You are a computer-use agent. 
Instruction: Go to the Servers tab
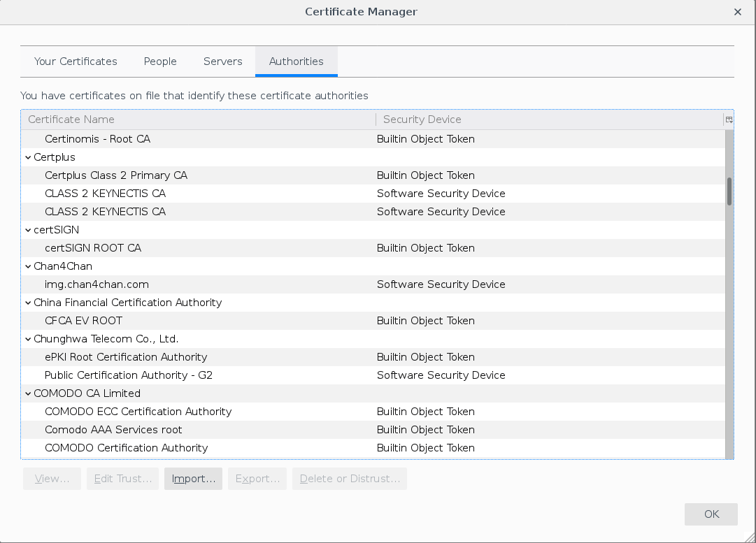(223, 61)
